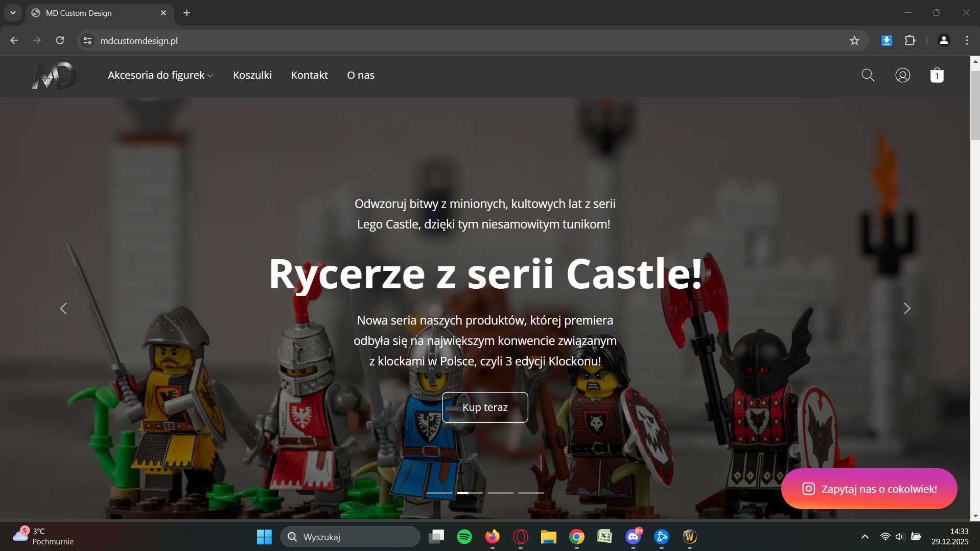Click the Kup teraz button
Viewport: 980px width, 551px height.
(x=485, y=407)
